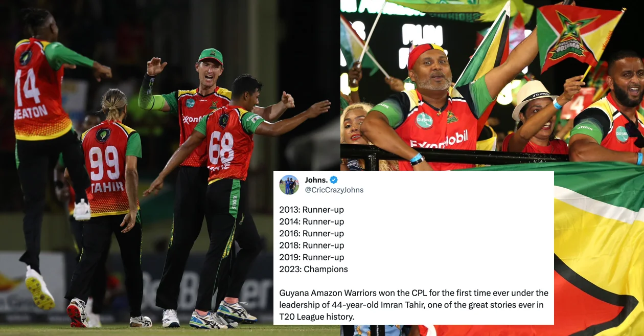The image size is (644, 336).
Task: Click the ExxonMobil logo on the fan's shirt
Action: [x=439, y=140]
